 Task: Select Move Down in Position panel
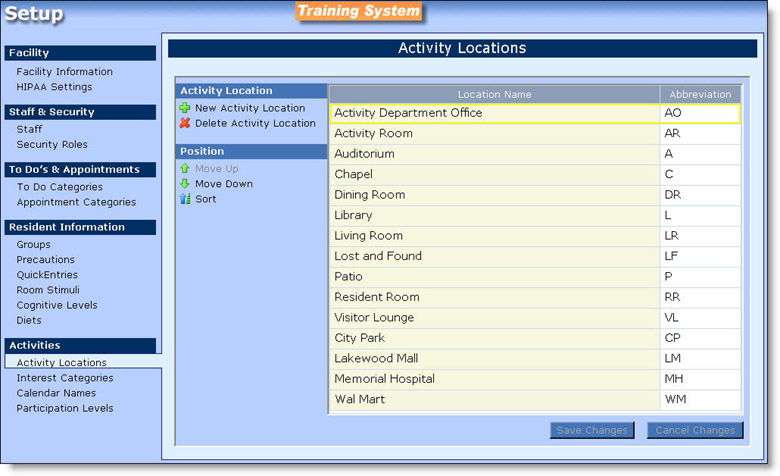[224, 184]
